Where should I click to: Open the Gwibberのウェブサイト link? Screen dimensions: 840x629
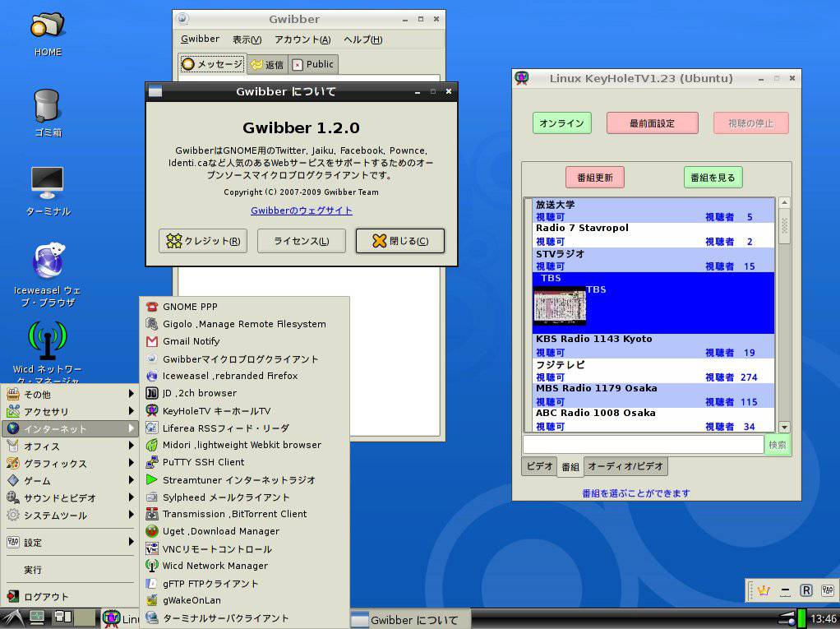pos(302,210)
